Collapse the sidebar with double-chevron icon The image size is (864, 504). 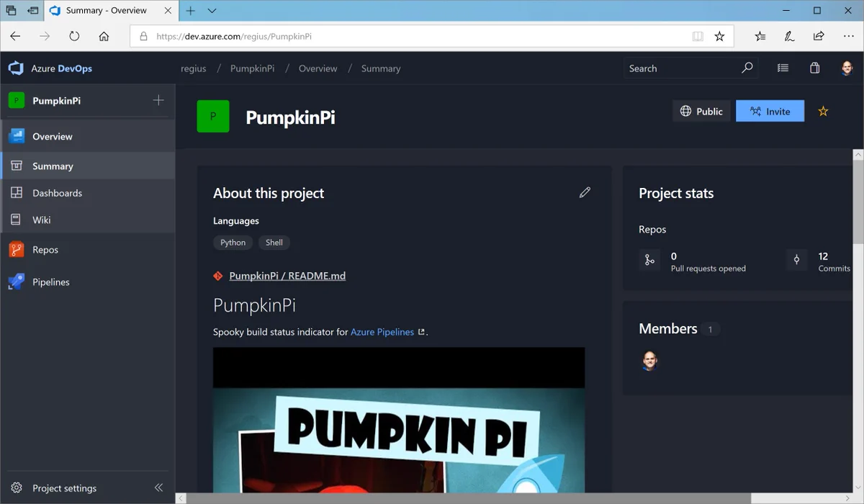coord(159,488)
